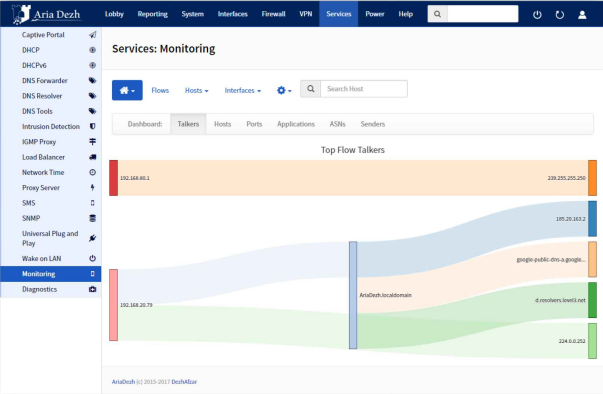Click the DNS Tools tags icon
This screenshot has width=603, height=394.
coord(92,111)
